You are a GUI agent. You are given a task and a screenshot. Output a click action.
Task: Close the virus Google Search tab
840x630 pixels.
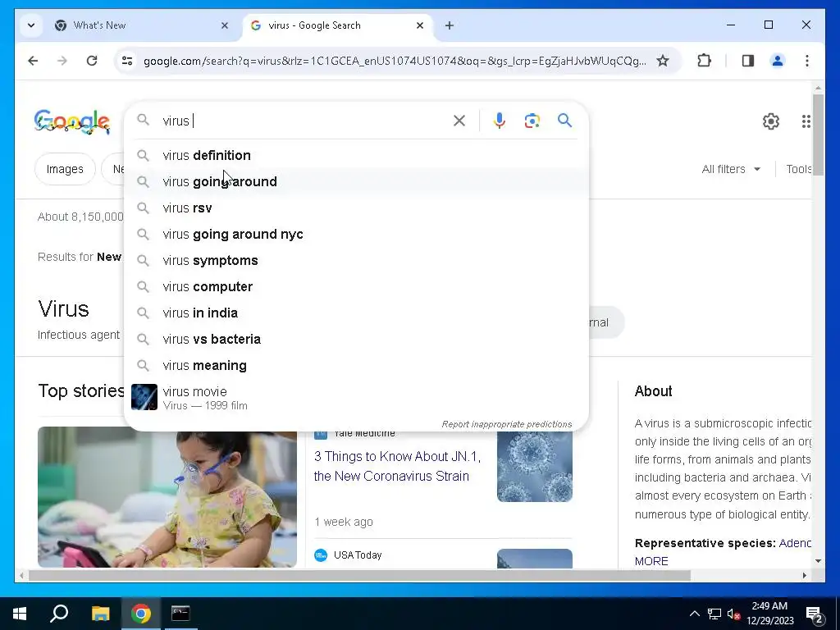(x=420, y=25)
